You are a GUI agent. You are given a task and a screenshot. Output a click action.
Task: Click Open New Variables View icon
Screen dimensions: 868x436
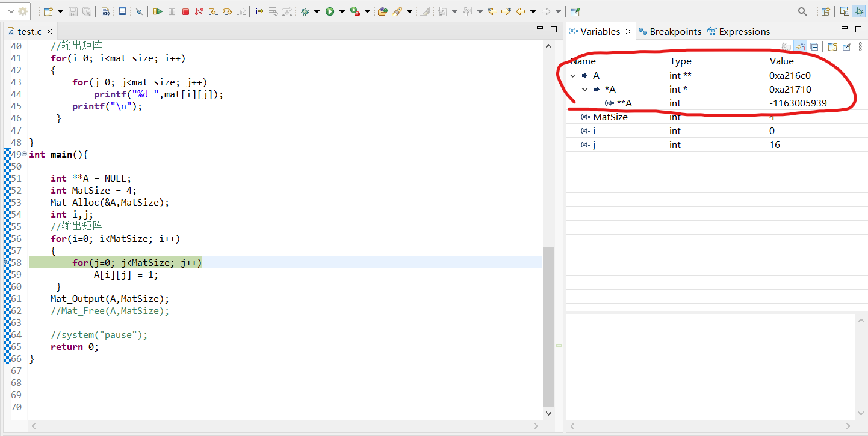point(832,46)
